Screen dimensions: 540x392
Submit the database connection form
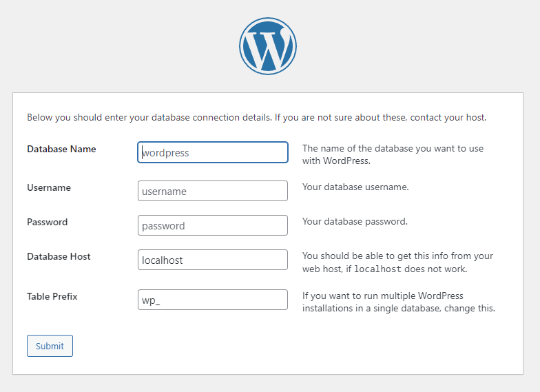click(50, 346)
